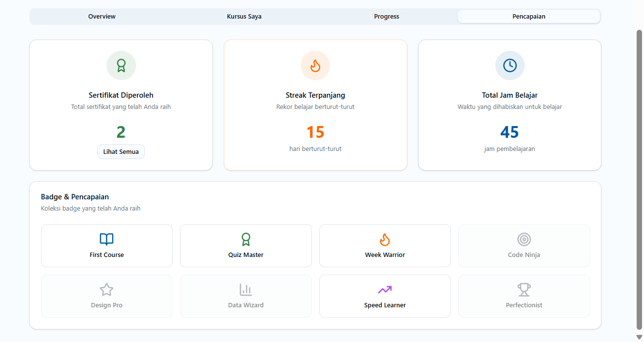Click the Data Wizard bar chart icon
This screenshot has width=644, height=342.
(x=246, y=290)
